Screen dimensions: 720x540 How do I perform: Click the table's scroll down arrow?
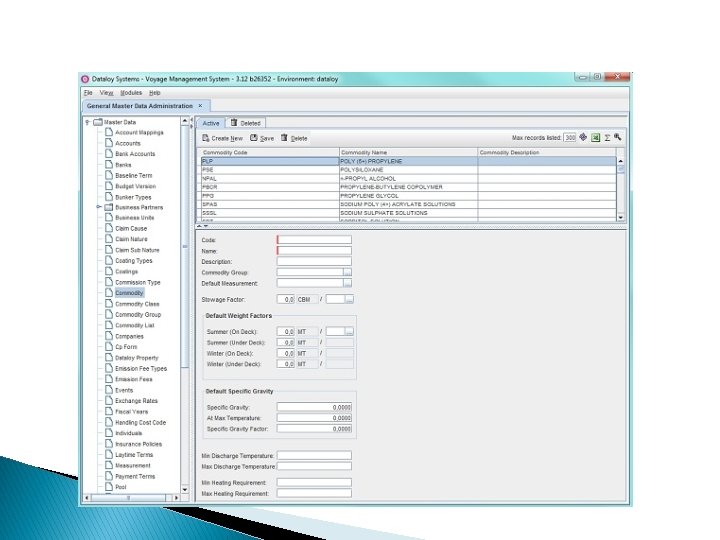point(621,217)
